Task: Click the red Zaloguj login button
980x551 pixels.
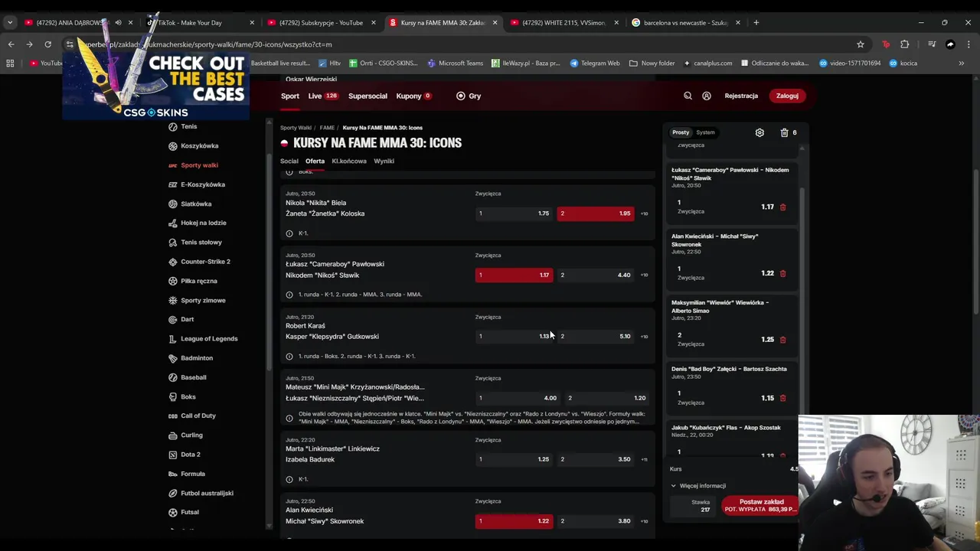Action: (787, 96)
